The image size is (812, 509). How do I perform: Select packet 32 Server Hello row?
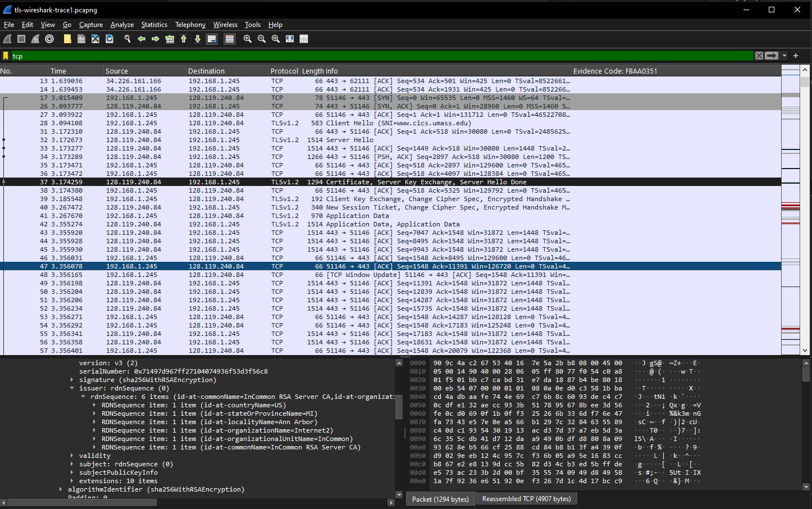[x=390, y=140]
